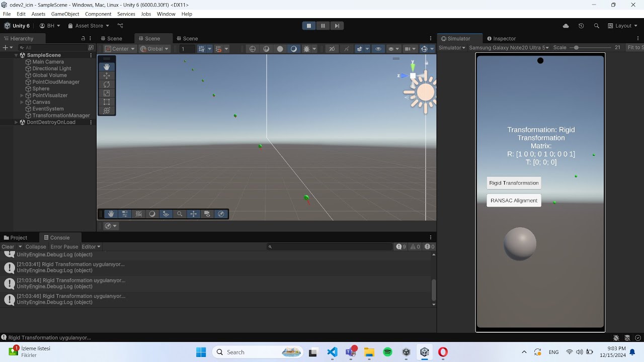Image resolution: width=644 pixels, height=362 pixels.
Task: Toggle scene lighting button
Action: pyautogui.click(x=347, y=49)
